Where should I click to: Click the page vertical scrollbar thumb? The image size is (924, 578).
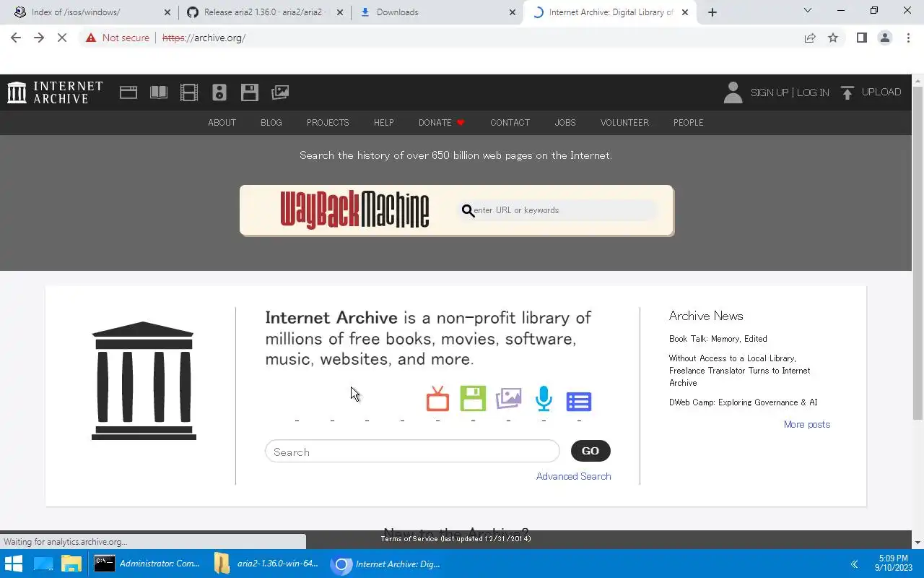[918, 252]
